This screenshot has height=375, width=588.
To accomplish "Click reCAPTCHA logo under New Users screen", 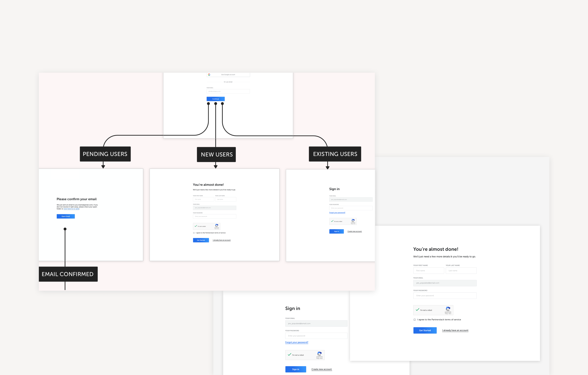I will click(217, 226).
